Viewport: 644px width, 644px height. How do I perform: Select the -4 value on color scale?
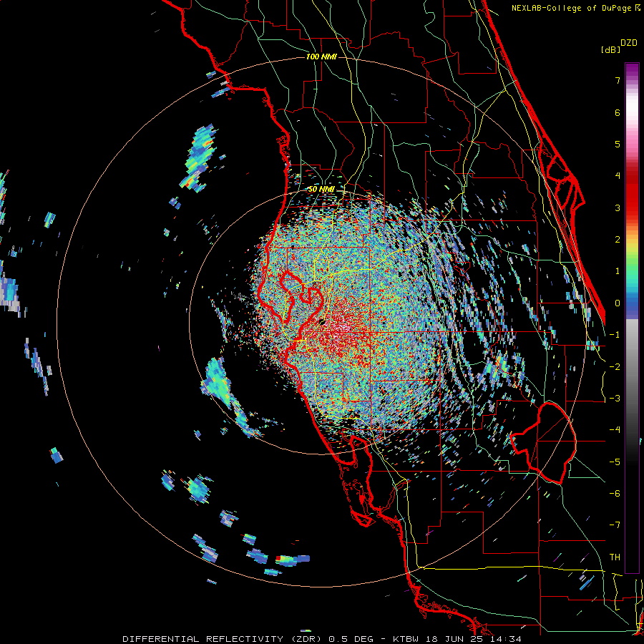pyautogui.click(x=615, y=430)
